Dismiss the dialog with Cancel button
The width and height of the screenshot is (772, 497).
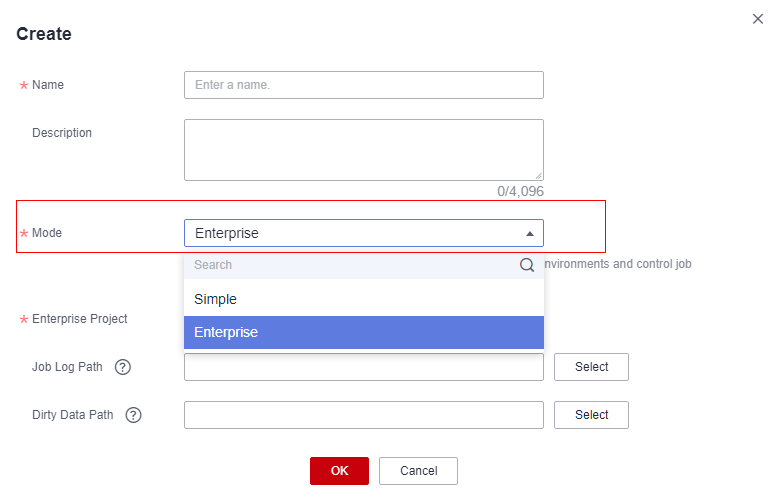pyautogui.click(x=418, y=471)
